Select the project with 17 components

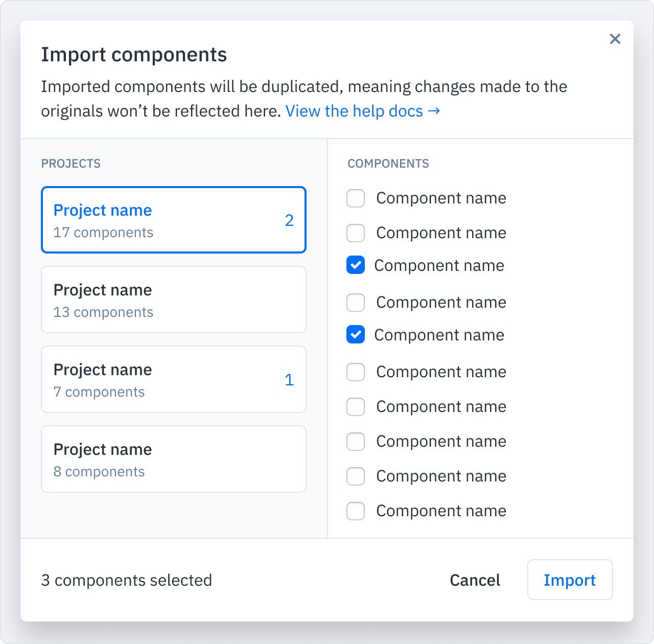tap(173, 220)
